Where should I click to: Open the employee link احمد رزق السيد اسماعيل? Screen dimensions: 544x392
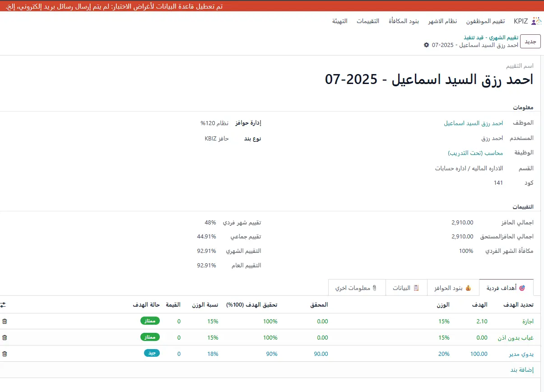pos(473,123)
